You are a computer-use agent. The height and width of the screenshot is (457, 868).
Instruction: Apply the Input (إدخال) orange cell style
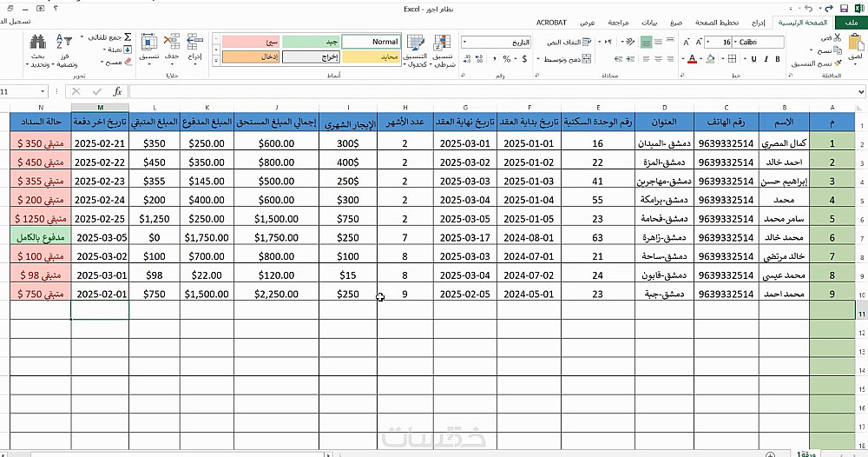[252, 57]
